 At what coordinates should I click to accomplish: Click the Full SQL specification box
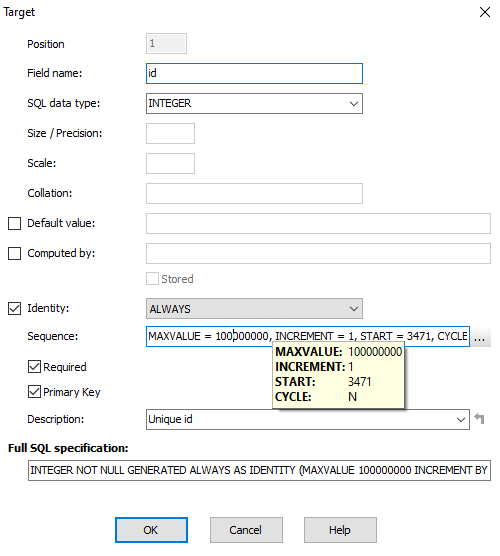[259, 470]
